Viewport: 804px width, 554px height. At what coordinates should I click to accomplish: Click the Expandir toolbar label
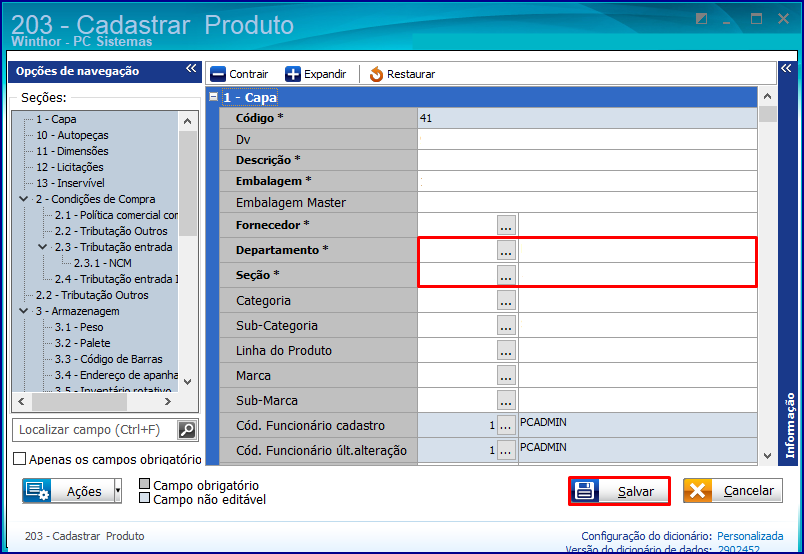(x=325, y=74)
